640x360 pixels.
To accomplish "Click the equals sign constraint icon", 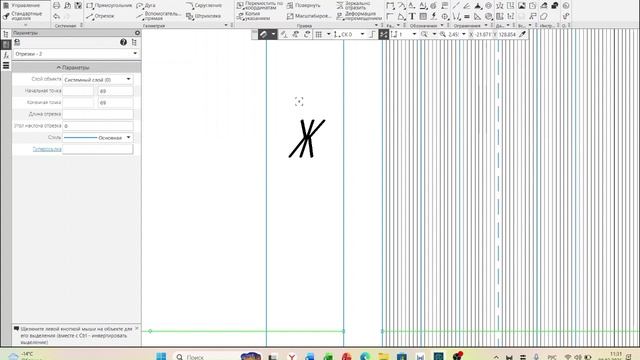I will [467, 16].
